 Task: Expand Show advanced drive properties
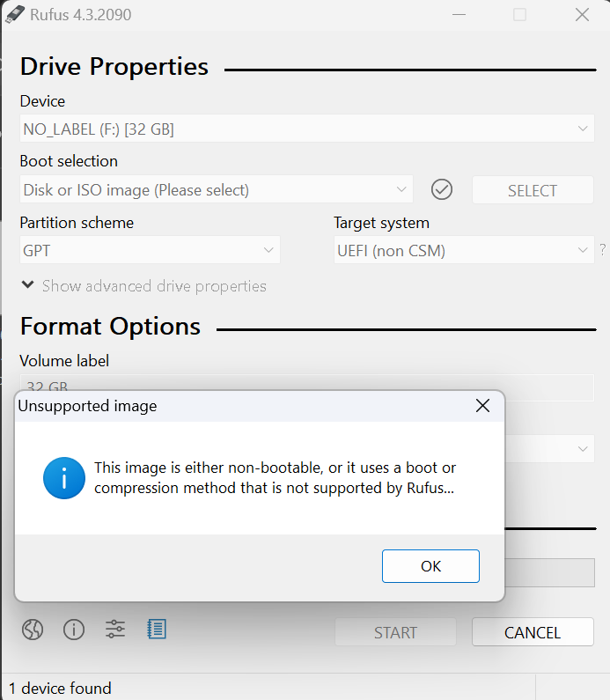pyautogui.click(x=143, y=285)
